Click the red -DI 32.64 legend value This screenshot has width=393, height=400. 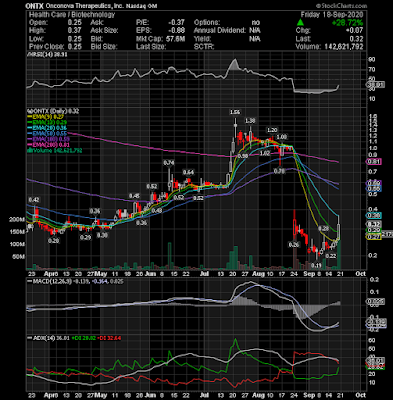(110, 338)
